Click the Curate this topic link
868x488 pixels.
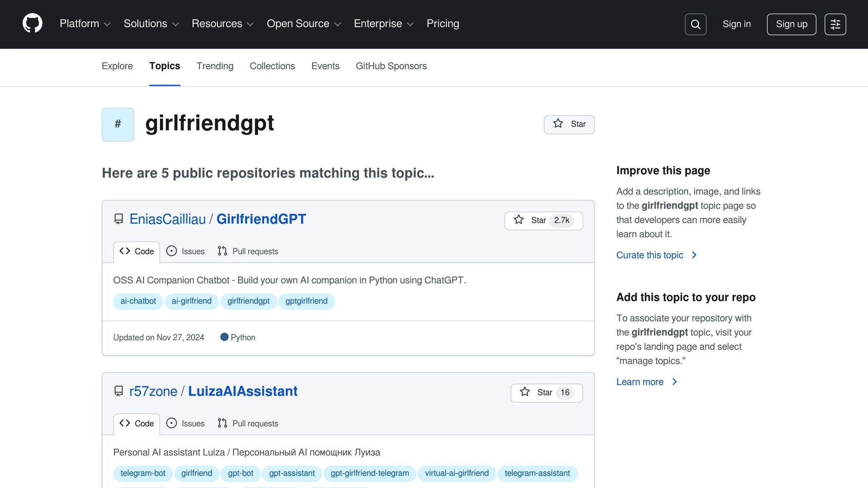tap(649, 255)
